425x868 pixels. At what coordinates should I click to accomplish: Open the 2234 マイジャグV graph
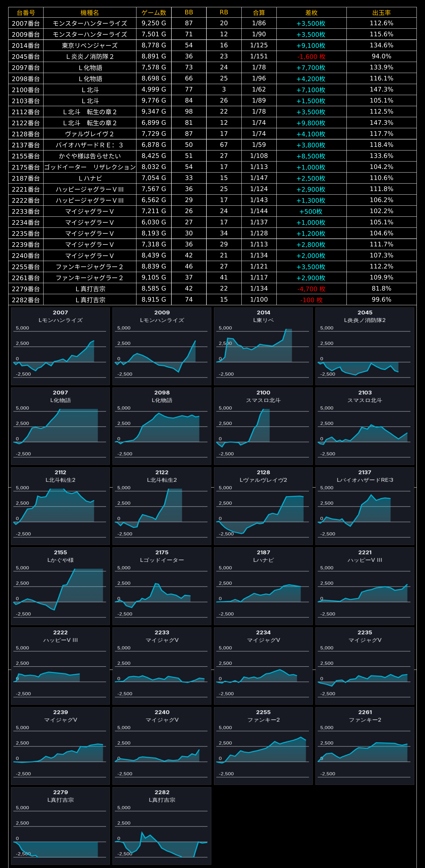[263, 666]
